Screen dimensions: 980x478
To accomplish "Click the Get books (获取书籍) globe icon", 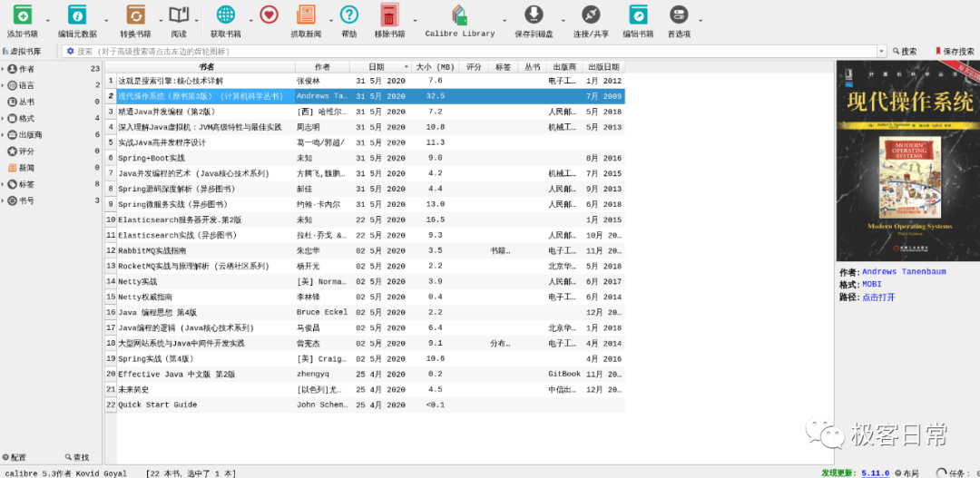I will (226, 14).
